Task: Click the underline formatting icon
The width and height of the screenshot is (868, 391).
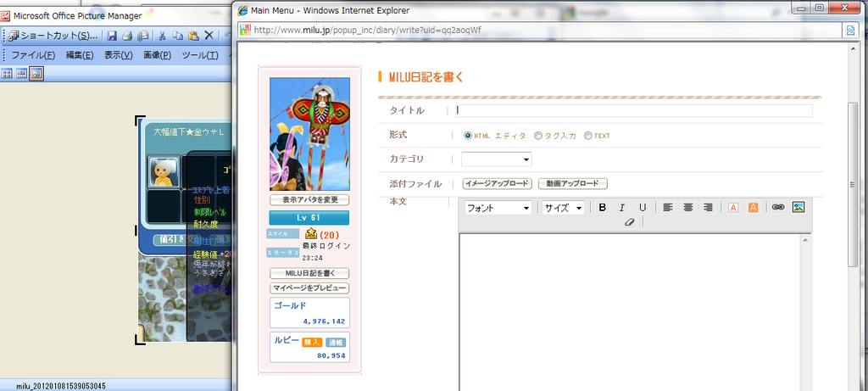Action: [x=643, y=208]
